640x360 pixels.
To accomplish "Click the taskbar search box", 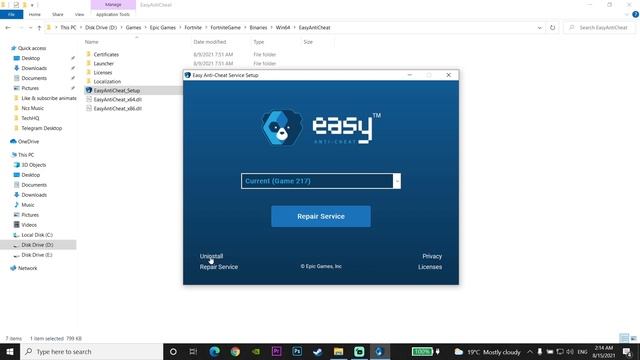I will 91,352.
